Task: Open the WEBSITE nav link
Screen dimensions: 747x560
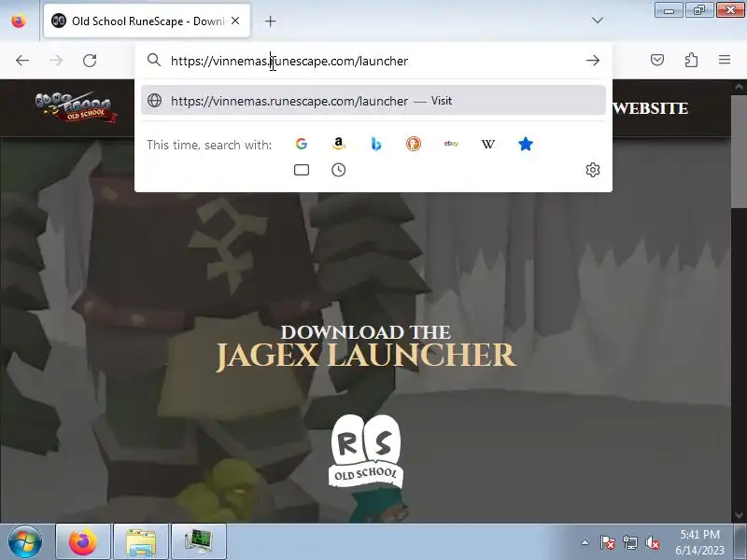Action: pyautogui.click(x=650, y=108)
